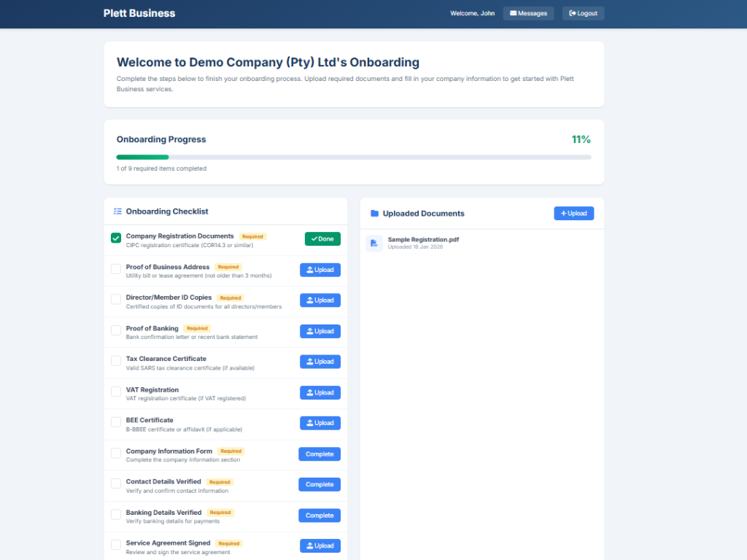Click the envelope icon on the Messages button

[514, 13]
